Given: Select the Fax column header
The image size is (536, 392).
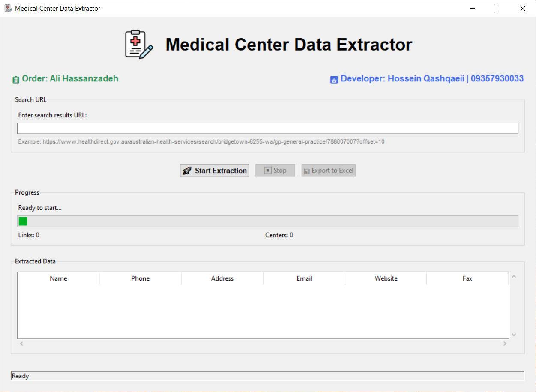Looking at the screenshot, I should click(467, 278).
